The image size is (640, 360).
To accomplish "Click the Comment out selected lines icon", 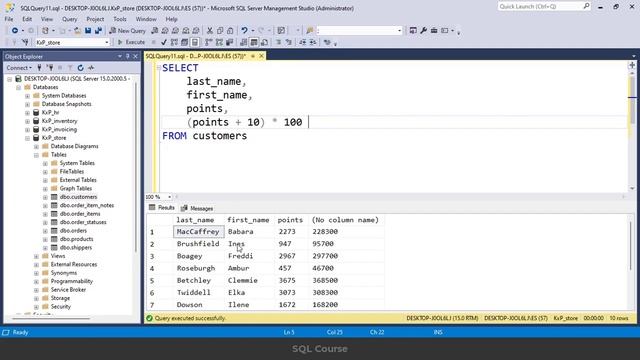I will coord(279,42).
